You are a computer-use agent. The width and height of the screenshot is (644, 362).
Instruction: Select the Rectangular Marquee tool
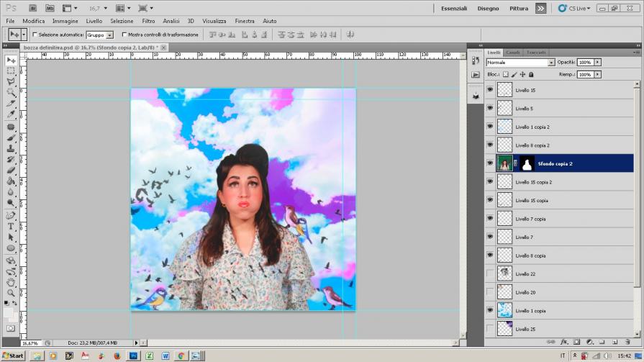tap(11, 71)
